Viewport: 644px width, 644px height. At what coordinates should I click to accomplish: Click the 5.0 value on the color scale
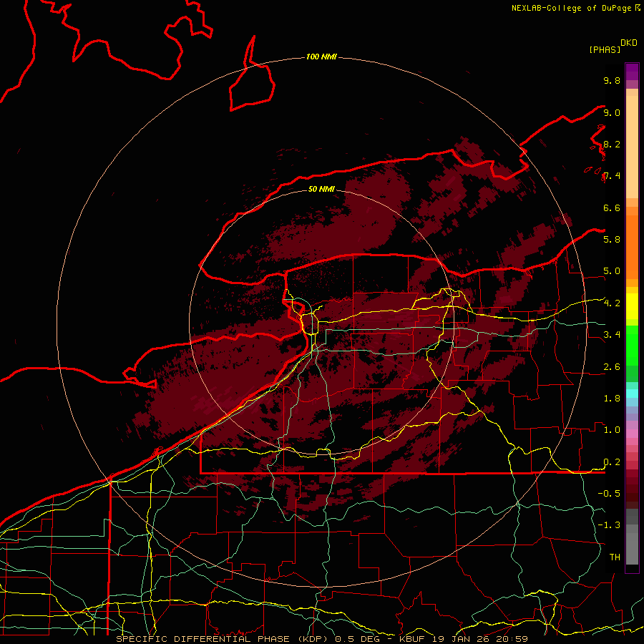(612, 271)
